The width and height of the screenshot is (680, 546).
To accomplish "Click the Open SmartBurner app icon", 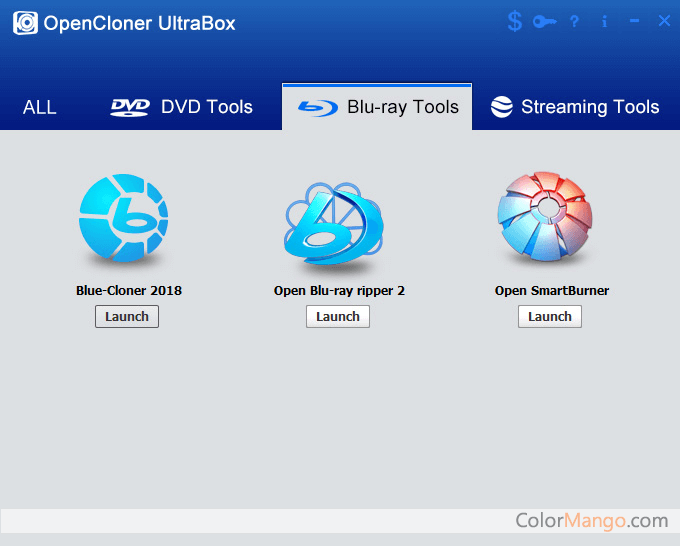I will click(545, 216).
